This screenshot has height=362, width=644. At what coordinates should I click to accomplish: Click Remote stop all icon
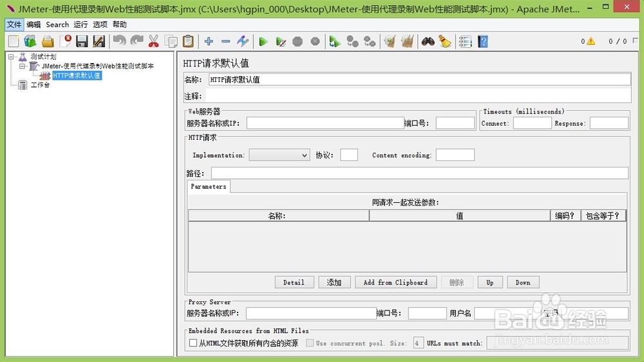tap(352, 41)
